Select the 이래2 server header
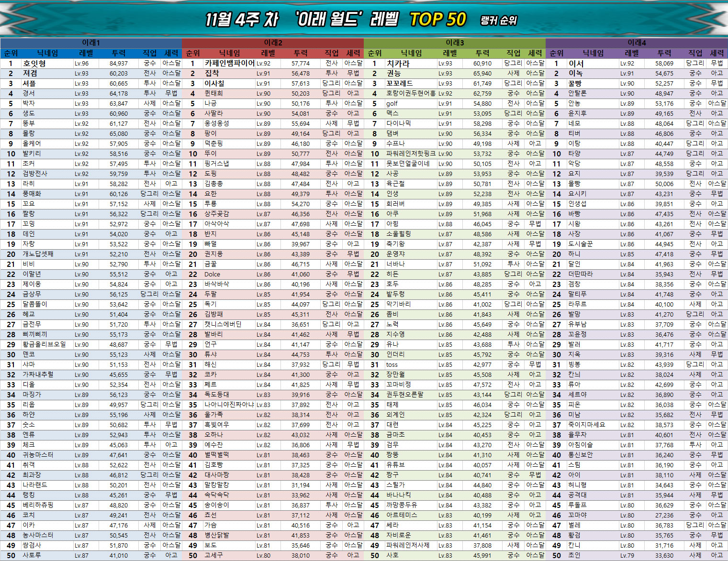Viewport: 728px width, 561px height. click(273, 43)
